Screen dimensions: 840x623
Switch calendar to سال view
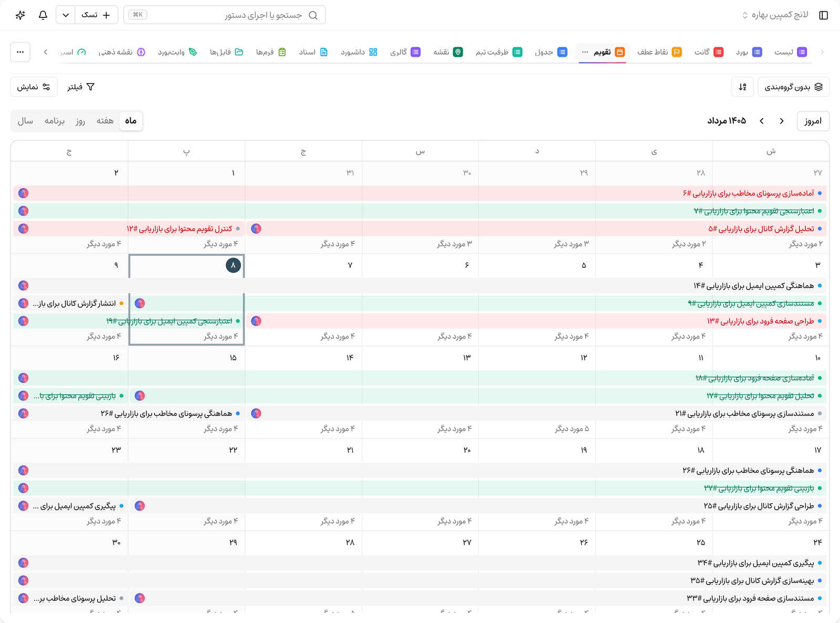click(25, 121)
